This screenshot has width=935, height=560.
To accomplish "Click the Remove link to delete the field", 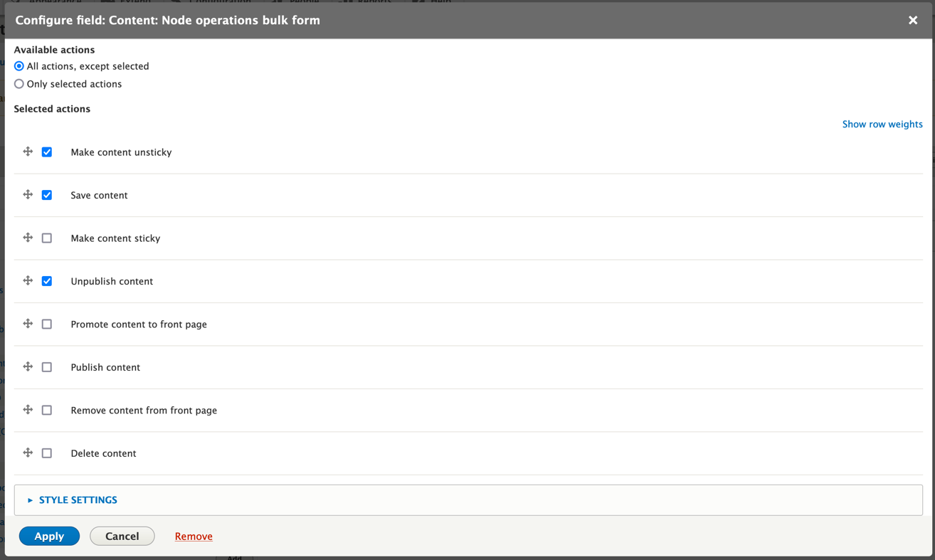I will point(193,536).
